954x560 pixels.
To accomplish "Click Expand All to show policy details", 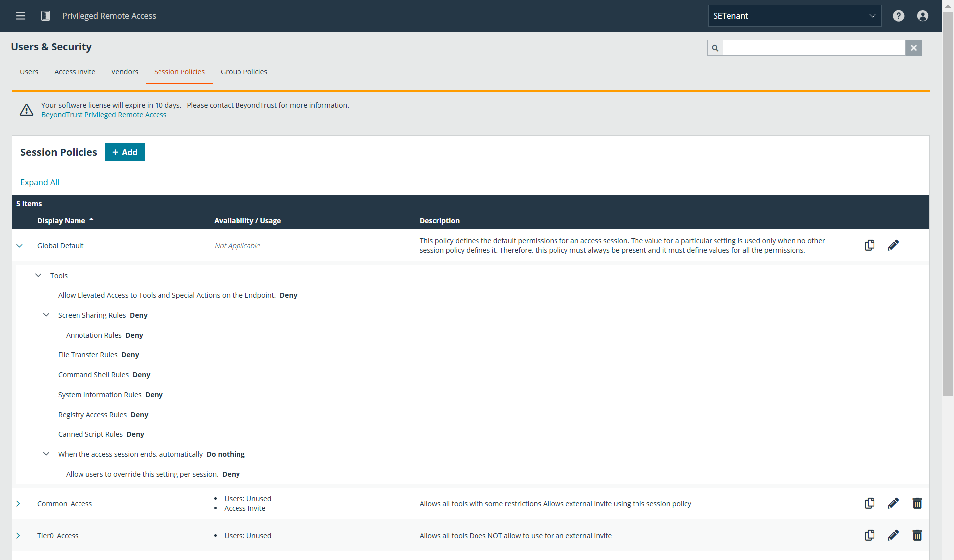I will click(39, 182).
